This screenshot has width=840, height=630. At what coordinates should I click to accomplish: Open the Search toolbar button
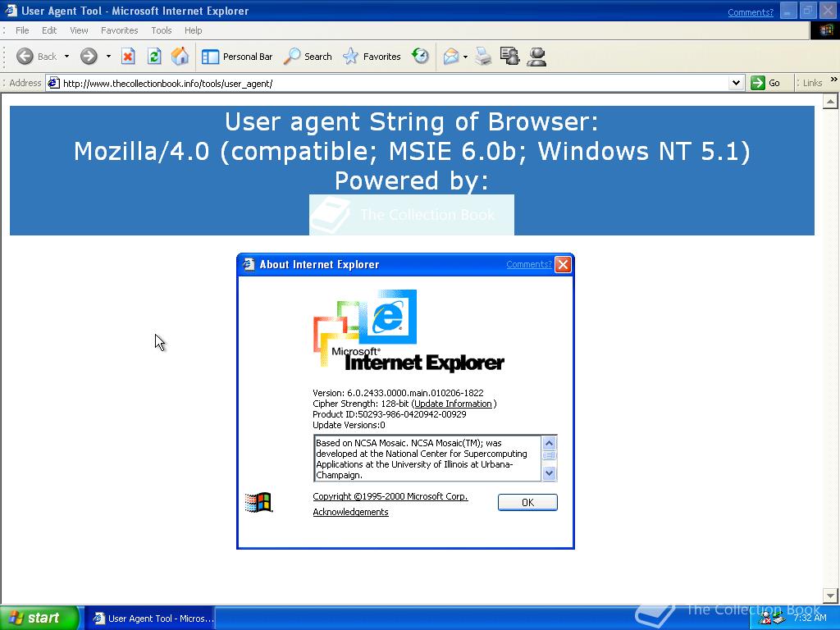pyautogui.click(x=308, y=57)
